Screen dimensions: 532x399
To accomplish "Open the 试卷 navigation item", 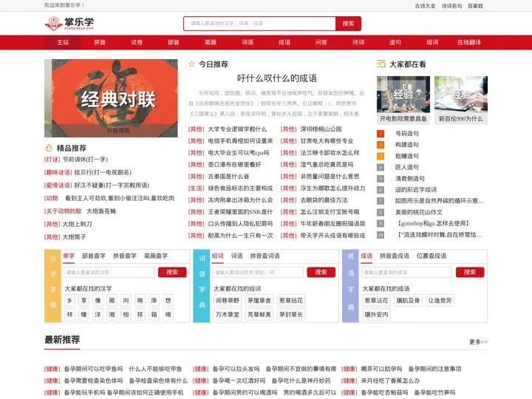I will (137, 42).
